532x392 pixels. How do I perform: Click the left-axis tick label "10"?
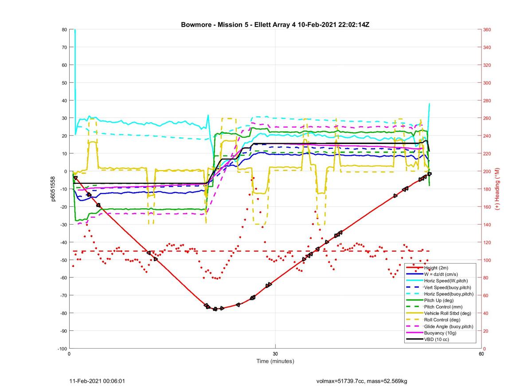[x=64, y=154]
